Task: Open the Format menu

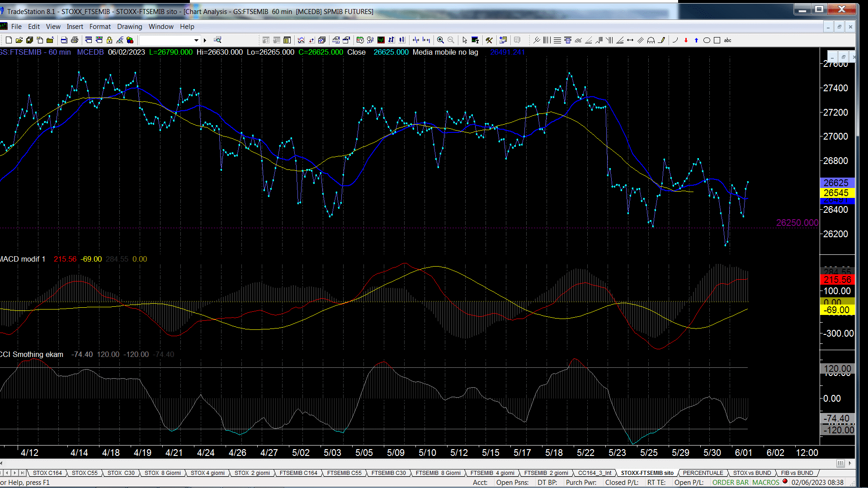Action: (x=100, y=27)
